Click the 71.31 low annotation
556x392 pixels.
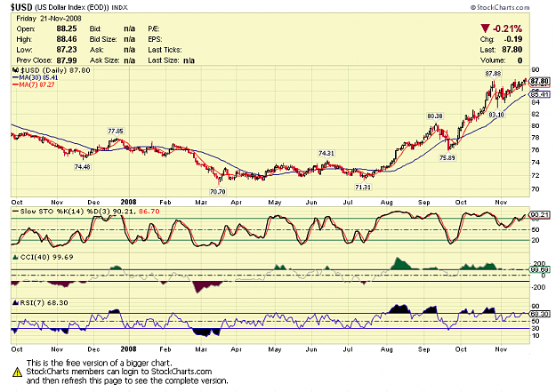363,187
